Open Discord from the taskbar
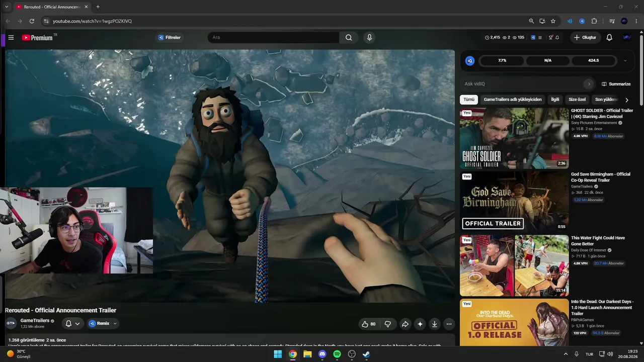The height and width of the screenshot is (362, 644). coord(323,354)
